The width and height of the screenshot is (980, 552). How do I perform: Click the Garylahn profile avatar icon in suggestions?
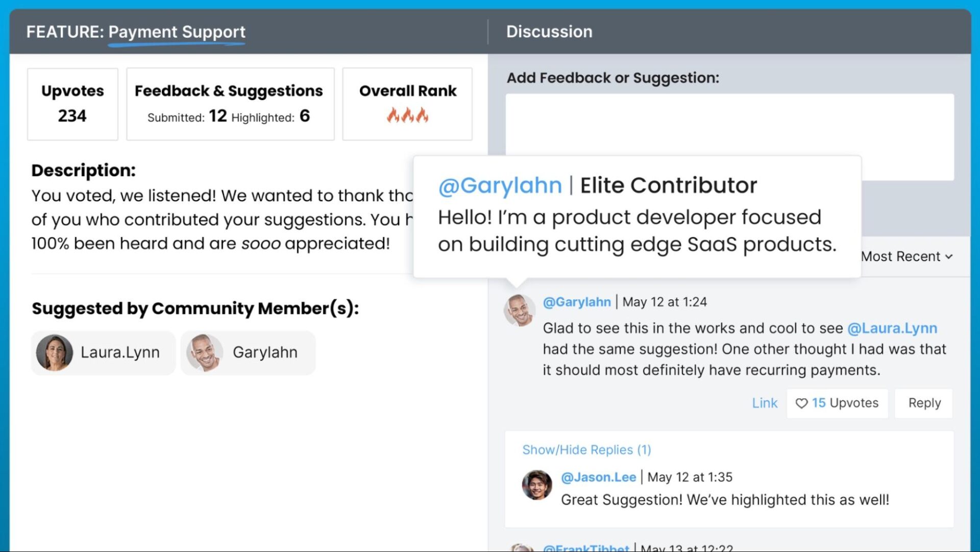(204, 352)
